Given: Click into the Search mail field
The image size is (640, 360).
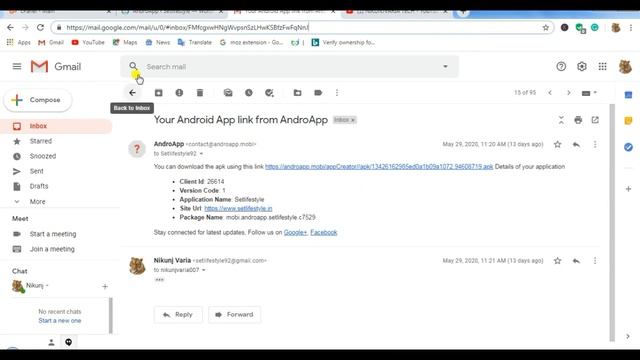Looking at the screenshot, I should (290, 67).
